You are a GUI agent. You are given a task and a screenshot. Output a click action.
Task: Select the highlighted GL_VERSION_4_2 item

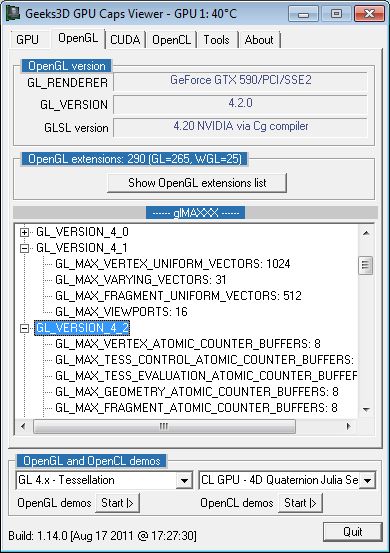click(x=82, y=328)
